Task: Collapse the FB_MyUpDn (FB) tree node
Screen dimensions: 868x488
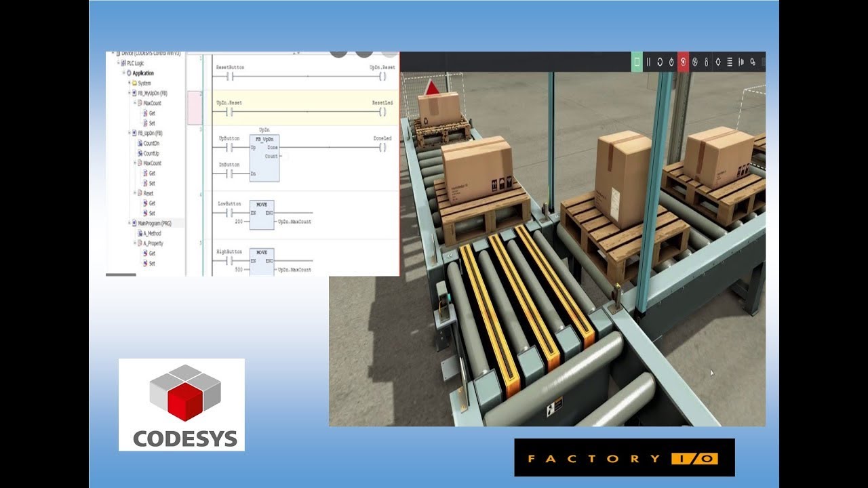Action: [x=129, y=93]
